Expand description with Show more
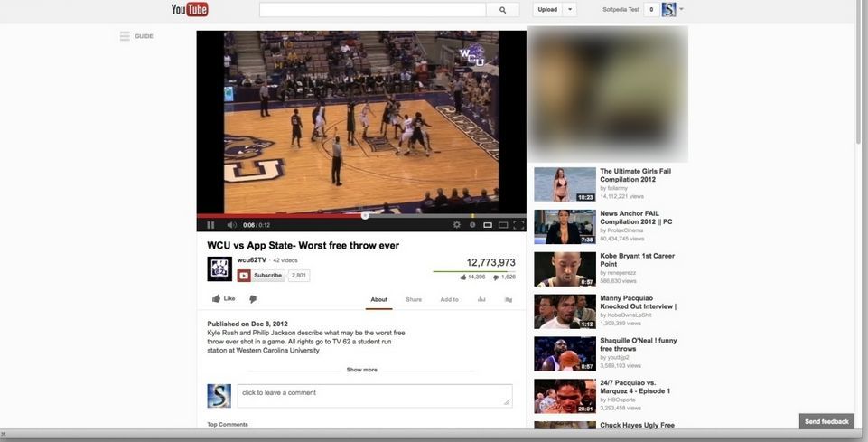Viewport: 868px width, 442px height. (362, 370)
